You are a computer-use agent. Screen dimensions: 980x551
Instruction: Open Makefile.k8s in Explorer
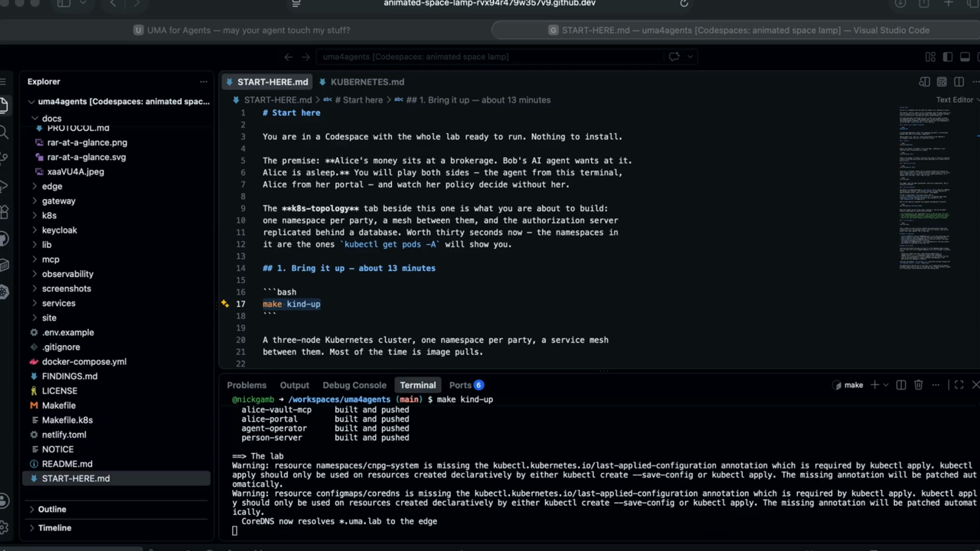click(67, 420)
